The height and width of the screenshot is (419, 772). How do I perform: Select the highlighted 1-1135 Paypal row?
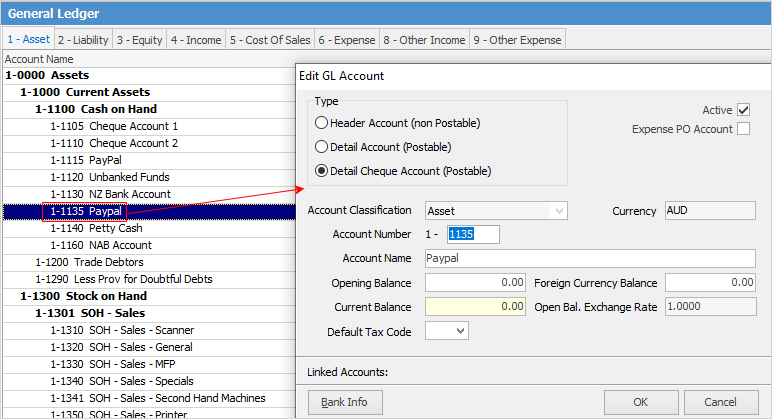pyautogui.click(x=149, y=211)
